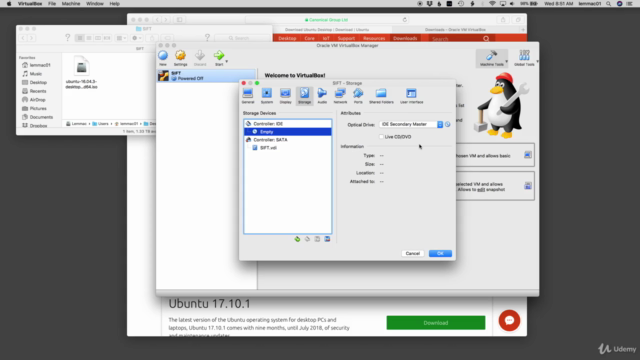Open the Machine menu
The image size is (640, 360).
pyautogui.click(x=71, y=4)
